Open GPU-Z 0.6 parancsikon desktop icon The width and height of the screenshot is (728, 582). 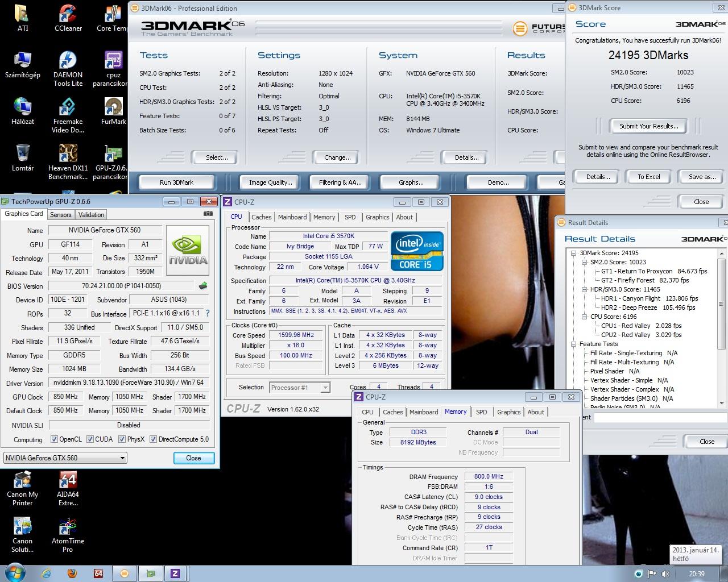point(111,162)
